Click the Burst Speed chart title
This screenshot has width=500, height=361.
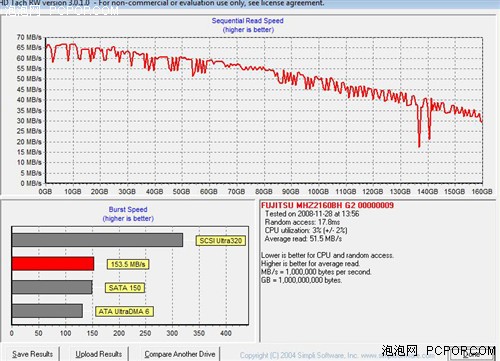(x=128, y=209)
